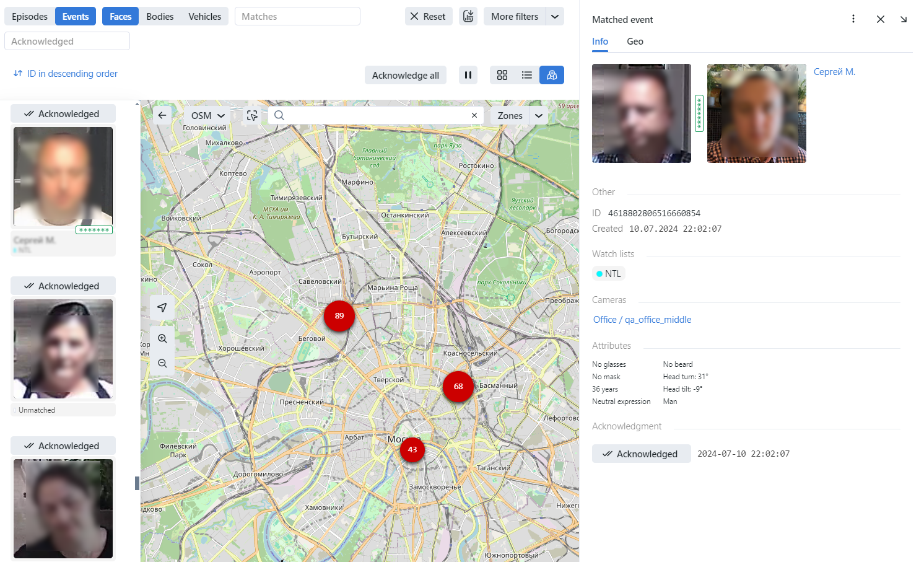Switch to the Episodes tab
924x562 pixels.
30,16
